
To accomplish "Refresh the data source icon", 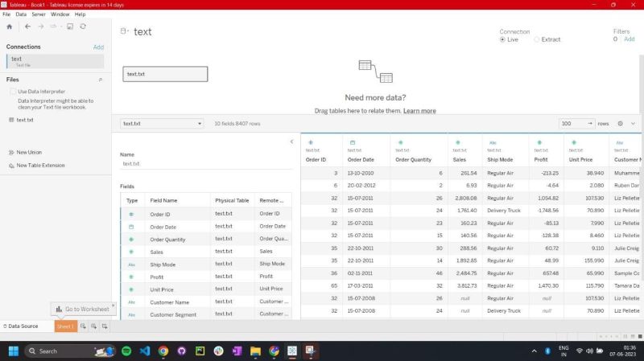I will [83, 27].
